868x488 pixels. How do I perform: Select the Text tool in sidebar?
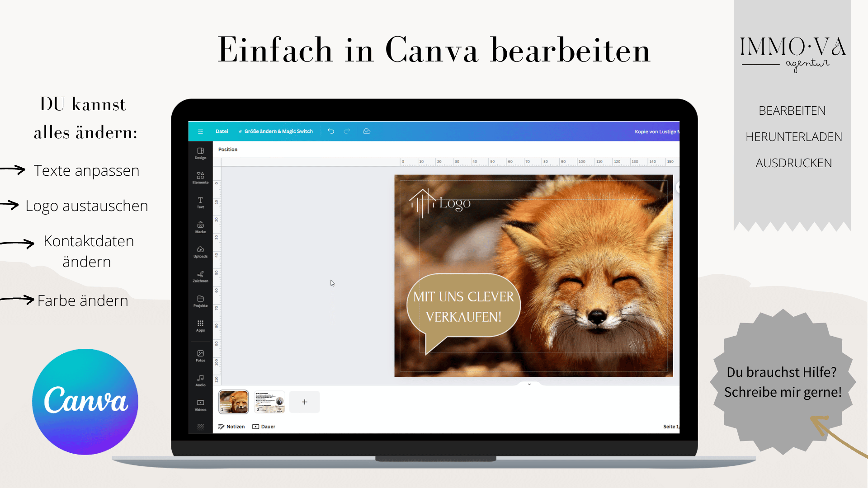click(200, 202)
